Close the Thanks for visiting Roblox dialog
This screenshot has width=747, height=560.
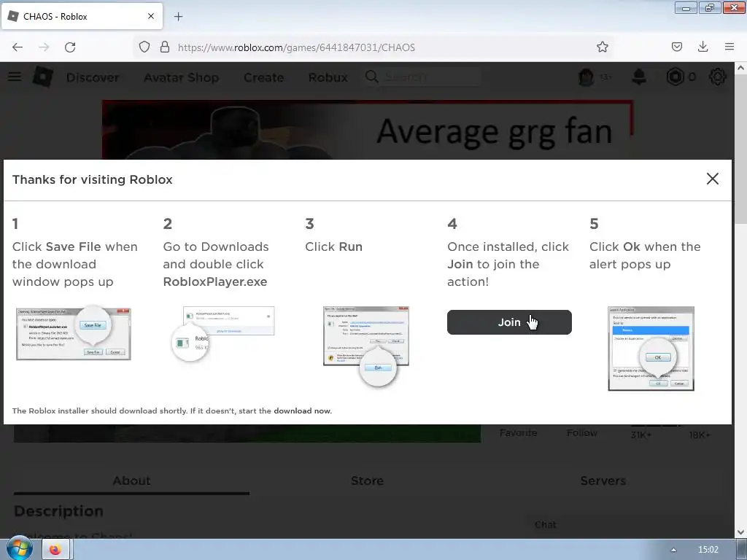coord(712,179)
